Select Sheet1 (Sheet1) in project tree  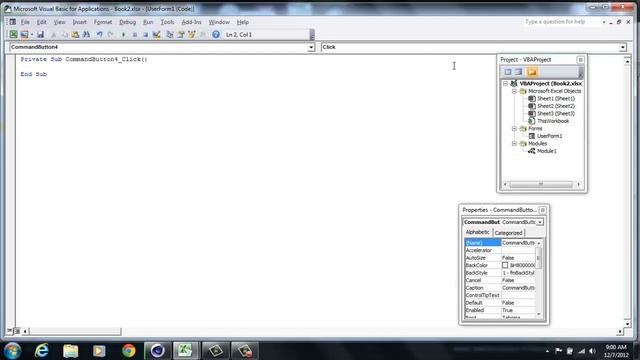556,98
